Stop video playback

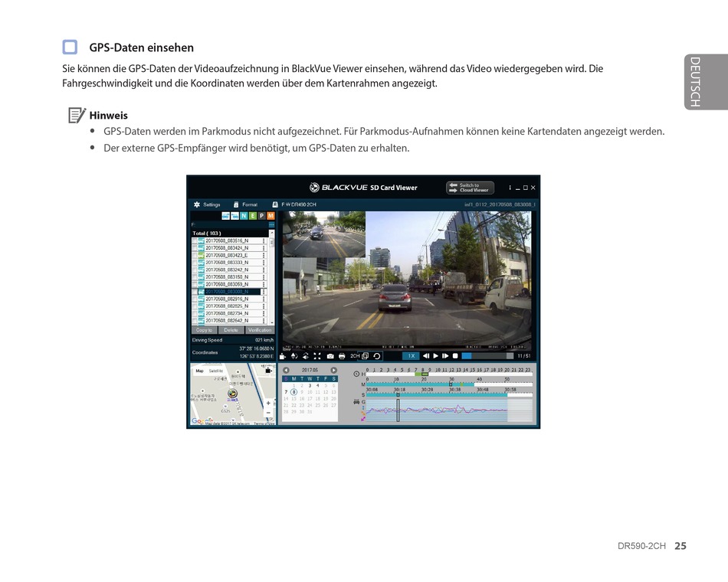point(455,356)
